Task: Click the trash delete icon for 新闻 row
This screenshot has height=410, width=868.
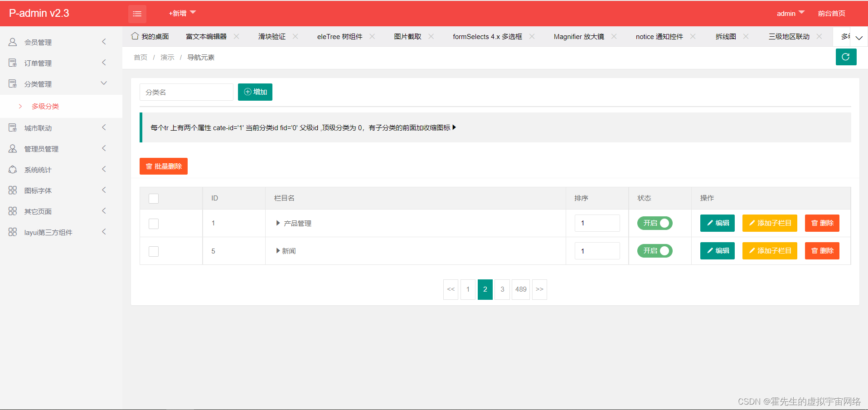Action: [815, 251]
